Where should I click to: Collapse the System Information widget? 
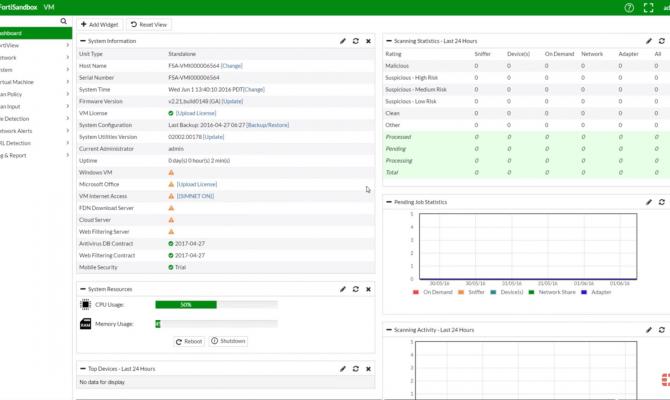[x=83, y=41]
